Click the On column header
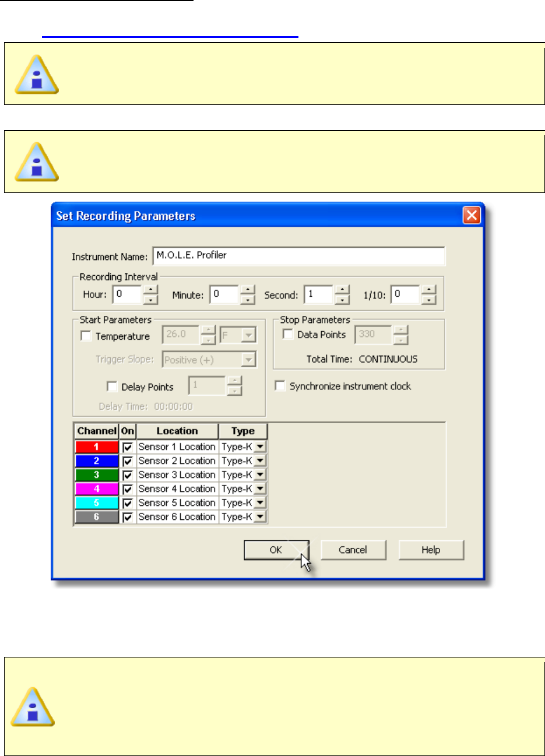 [x=128, y=431]
